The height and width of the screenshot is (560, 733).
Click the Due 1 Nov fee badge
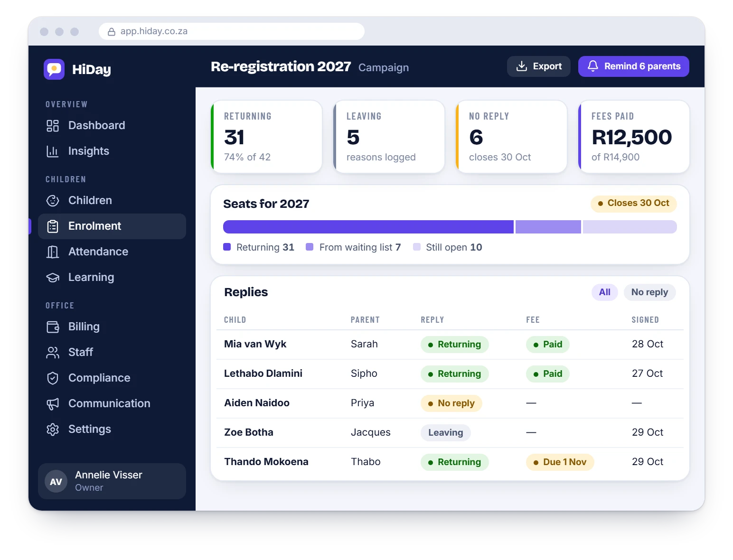(560, 462)
